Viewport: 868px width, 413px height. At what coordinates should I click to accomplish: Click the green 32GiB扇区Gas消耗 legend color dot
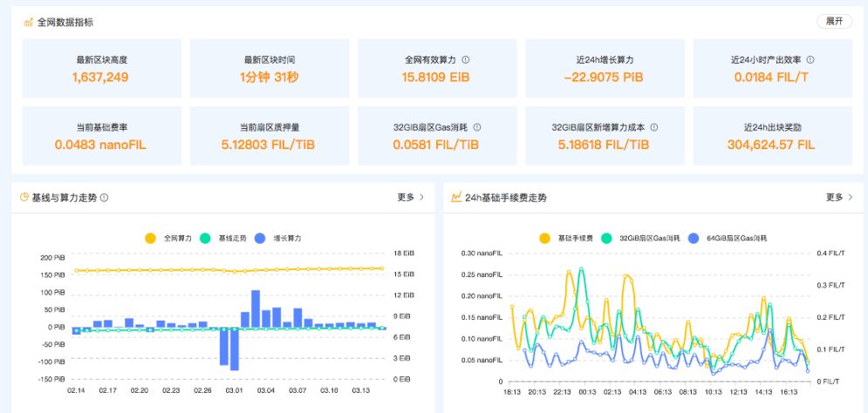click(607, 238)
